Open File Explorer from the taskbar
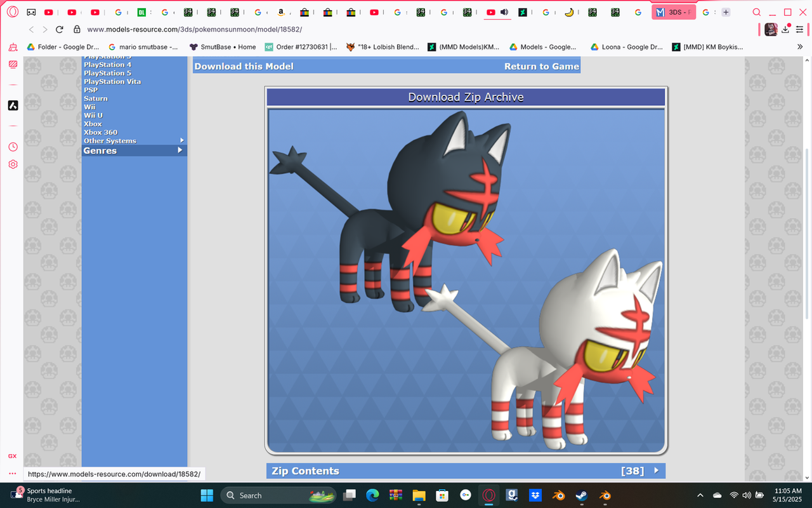Screen dimensions: 812x508 coord(419,495)
